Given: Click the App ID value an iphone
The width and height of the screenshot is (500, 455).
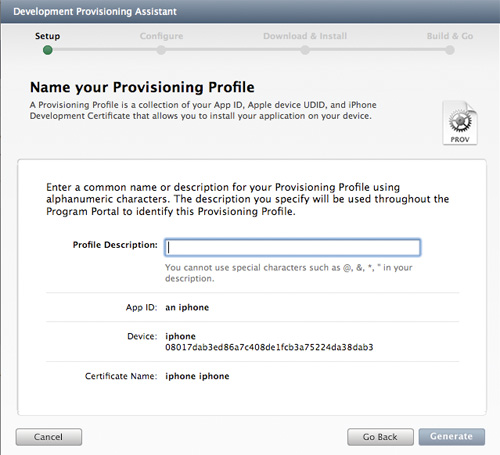Looking at the screenshot, I should coord(187,307).
